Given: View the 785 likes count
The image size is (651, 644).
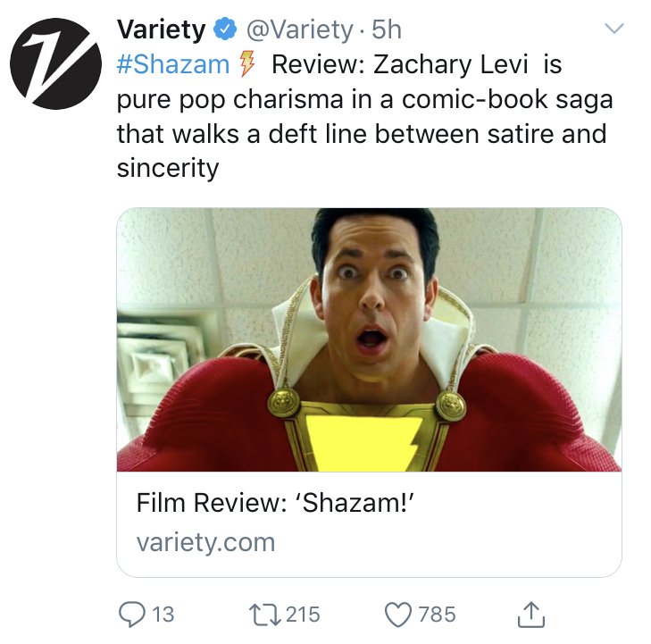Looking at the screenshot, I should pyautogui.click(x=438, y=615).
